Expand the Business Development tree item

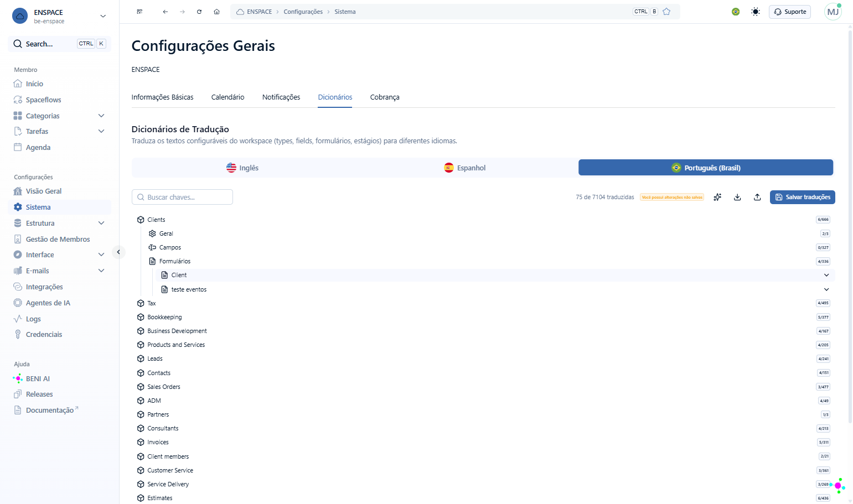coord(177,331)
